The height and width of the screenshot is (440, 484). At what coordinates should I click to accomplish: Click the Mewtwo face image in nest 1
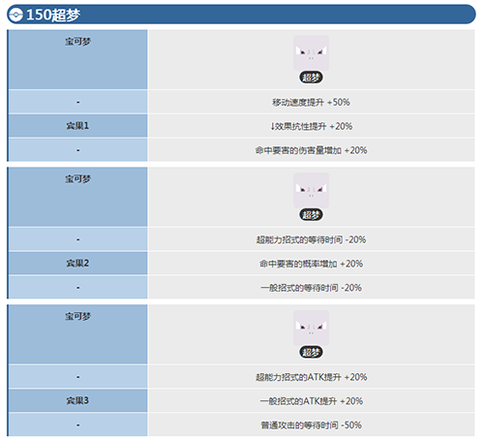(311, 53)
